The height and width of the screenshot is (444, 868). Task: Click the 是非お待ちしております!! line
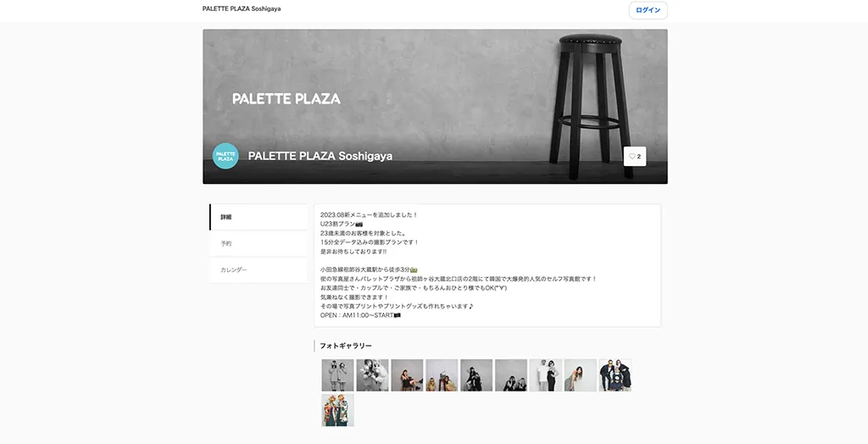353,252
